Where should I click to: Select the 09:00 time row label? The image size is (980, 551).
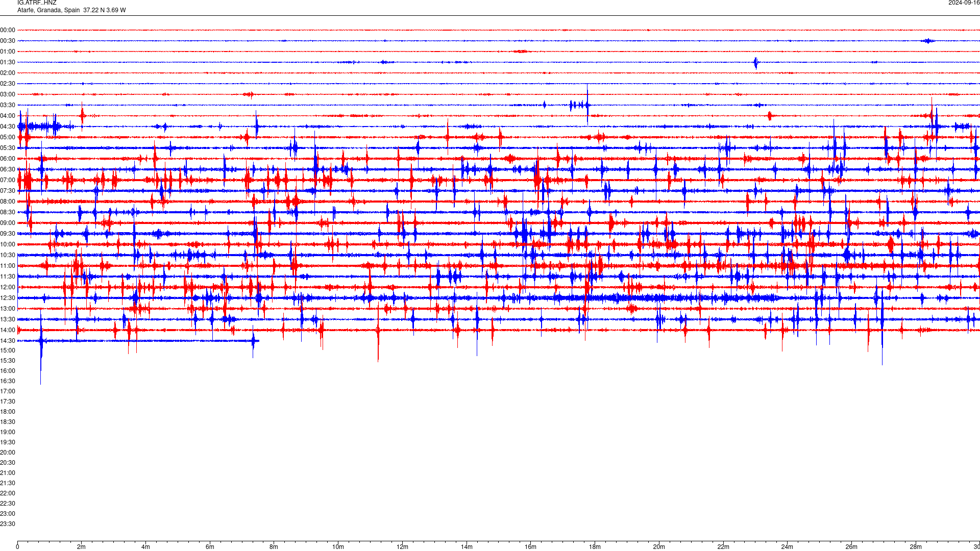coord(8,223)
